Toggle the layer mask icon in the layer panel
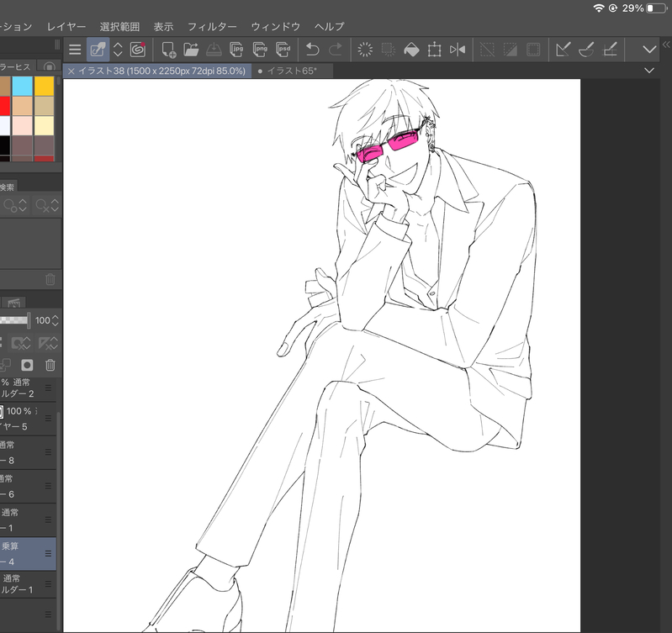 tap(27, 365)
